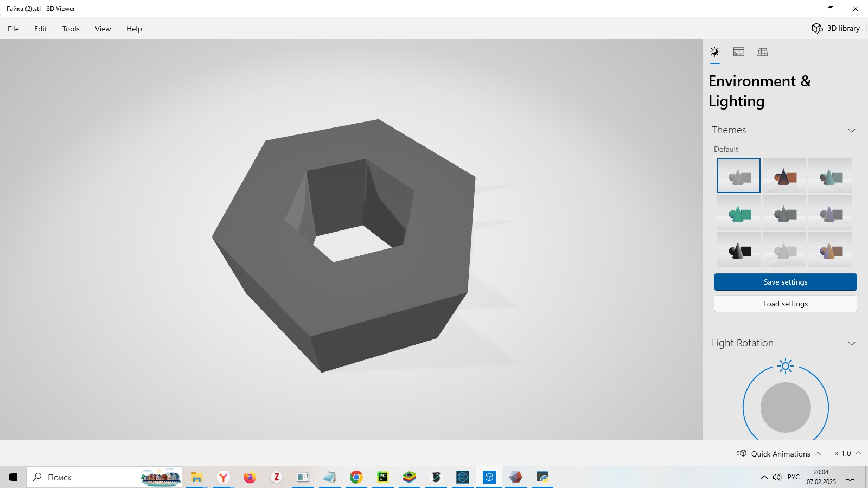The height and width of the screenshot is (488, 868).
Task: Click the sun handle on light rotation dial
Action: pos(786,366)
